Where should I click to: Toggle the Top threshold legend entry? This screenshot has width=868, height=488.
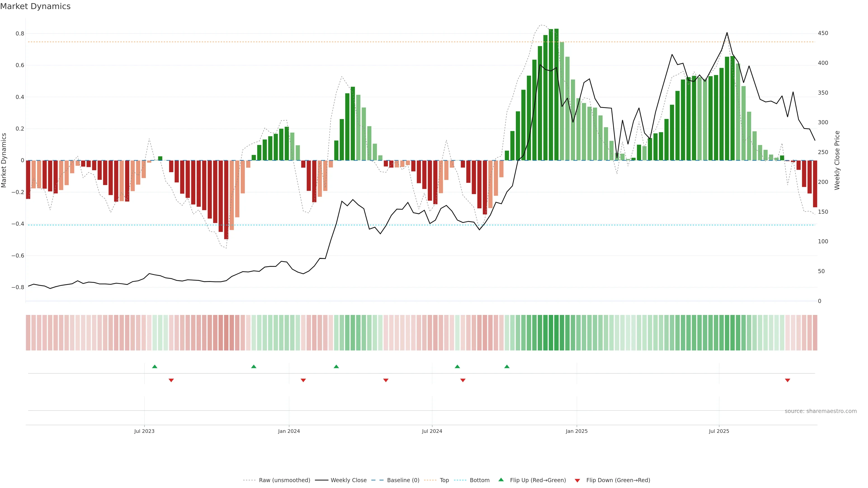(x=444, y=480)
